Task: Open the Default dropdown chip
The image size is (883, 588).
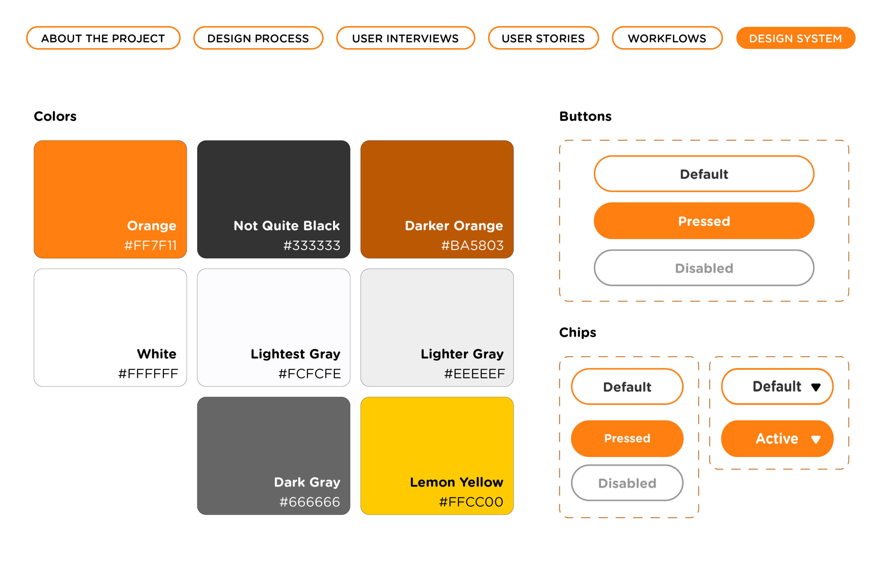Action: tap(776, 387)
